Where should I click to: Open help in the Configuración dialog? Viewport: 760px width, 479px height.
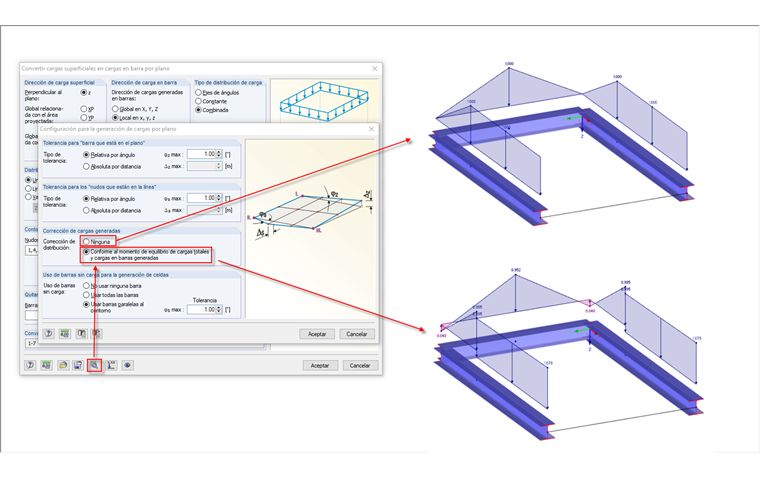(48, 334)
